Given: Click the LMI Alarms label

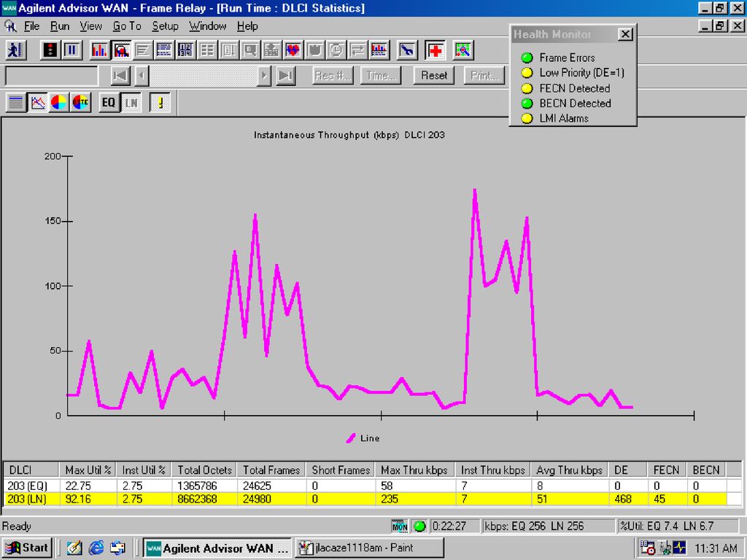Looking at the screenshot, I should (x=564, y=119).
